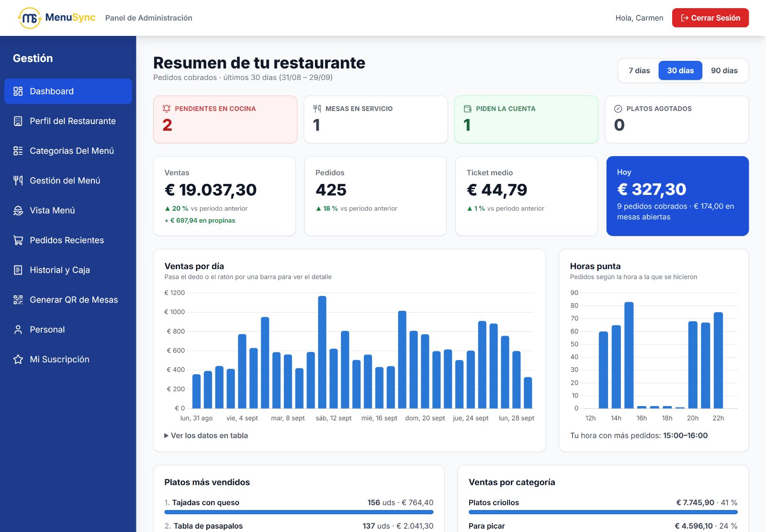Open Mi Suscripción page

tap(68, 359)
